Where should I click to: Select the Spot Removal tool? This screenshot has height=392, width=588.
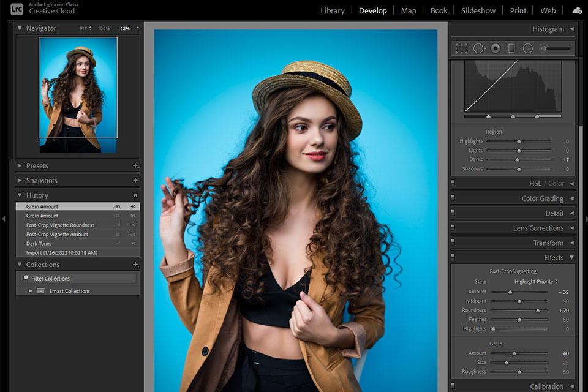(479, 48)
